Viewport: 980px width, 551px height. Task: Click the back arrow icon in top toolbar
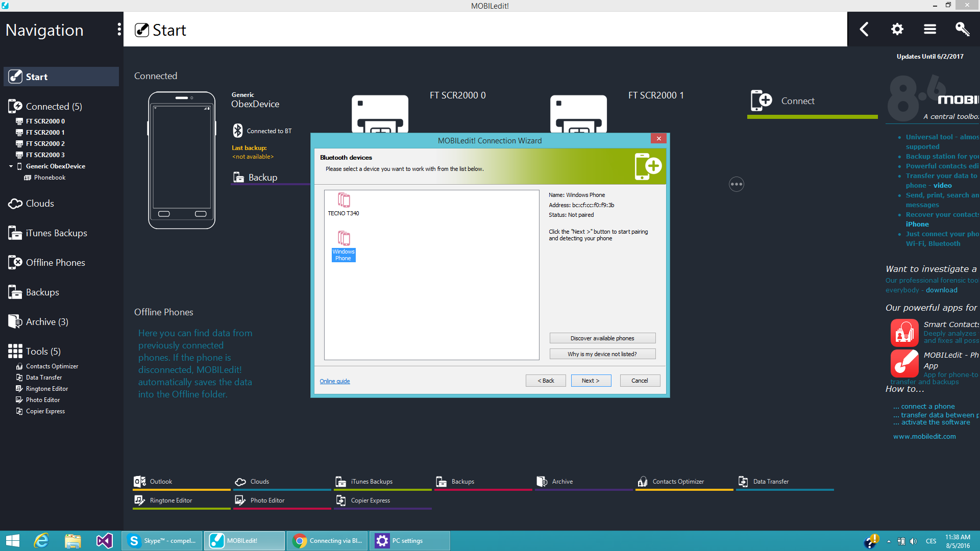point(864,29)
